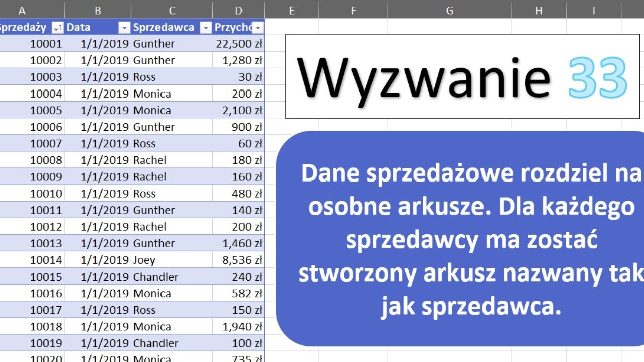The image size is (644, 362).
Task: Click cell with sale ID 10005
Action: 32,110
